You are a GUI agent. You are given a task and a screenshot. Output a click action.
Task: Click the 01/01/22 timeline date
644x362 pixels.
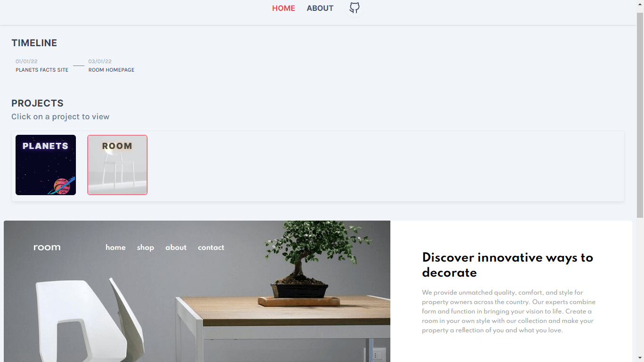click(26, 61)
